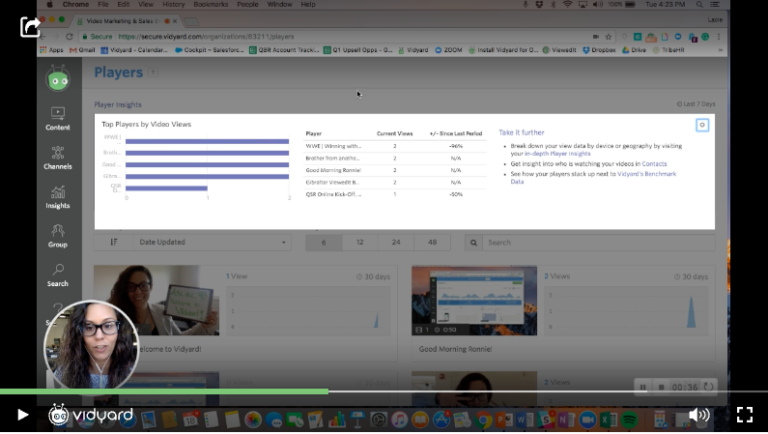Click the Vidyard robot logo in sidebar
Screen dimensions: 768x434
coord(58,79)
